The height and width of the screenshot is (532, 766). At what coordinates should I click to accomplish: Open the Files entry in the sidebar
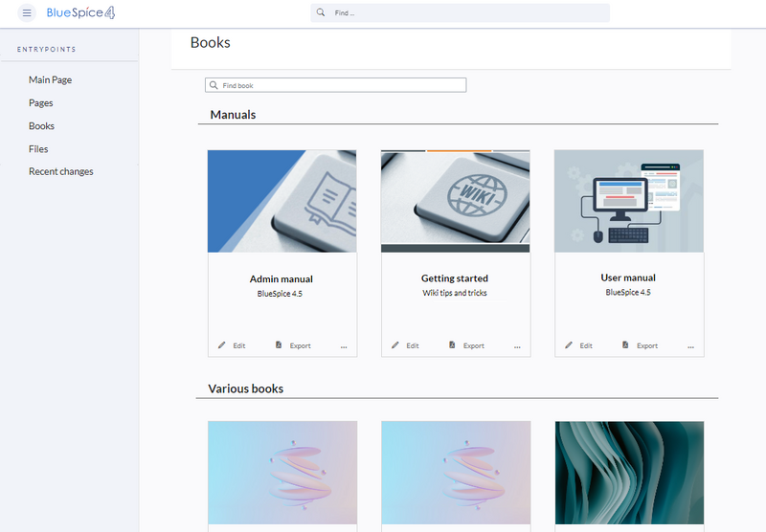click(38, 149)
